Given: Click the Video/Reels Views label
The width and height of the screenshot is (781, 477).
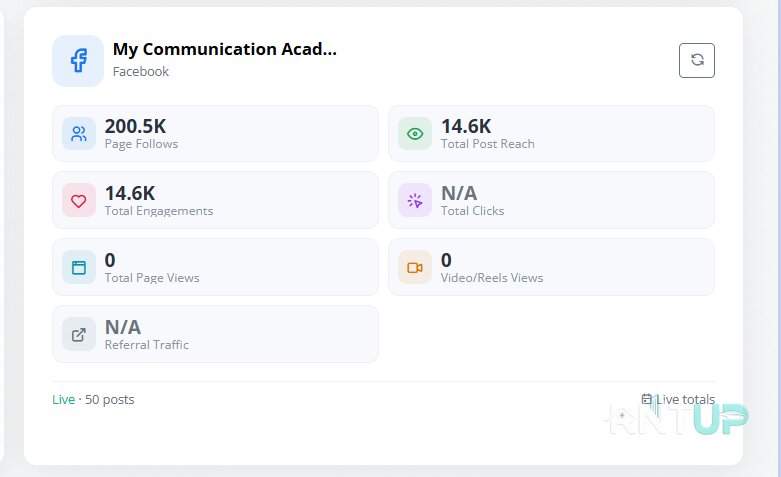Looking at the screenshot, I should click(492, 278).
